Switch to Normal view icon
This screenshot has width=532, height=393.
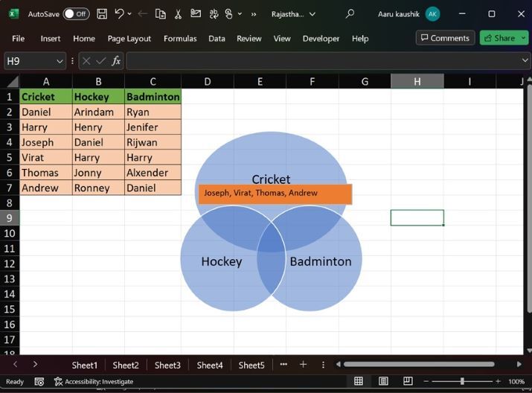[x=359, y=381]
